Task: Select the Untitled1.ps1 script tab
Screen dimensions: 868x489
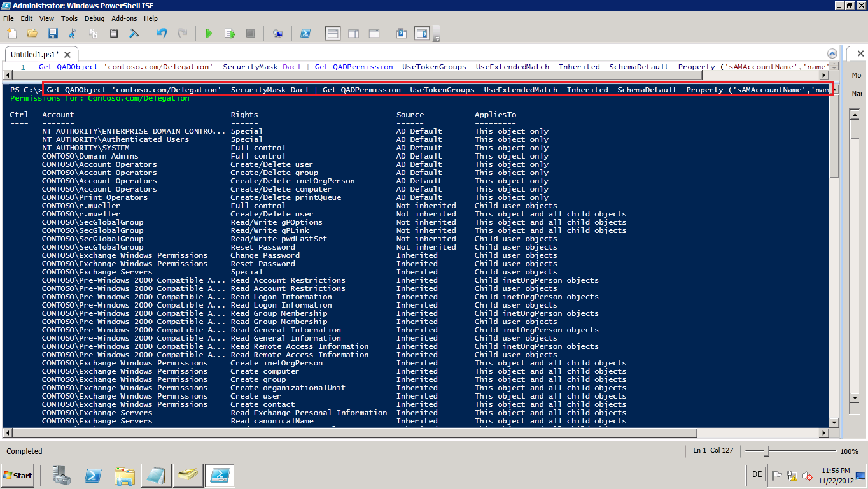Action: [41, 54]
